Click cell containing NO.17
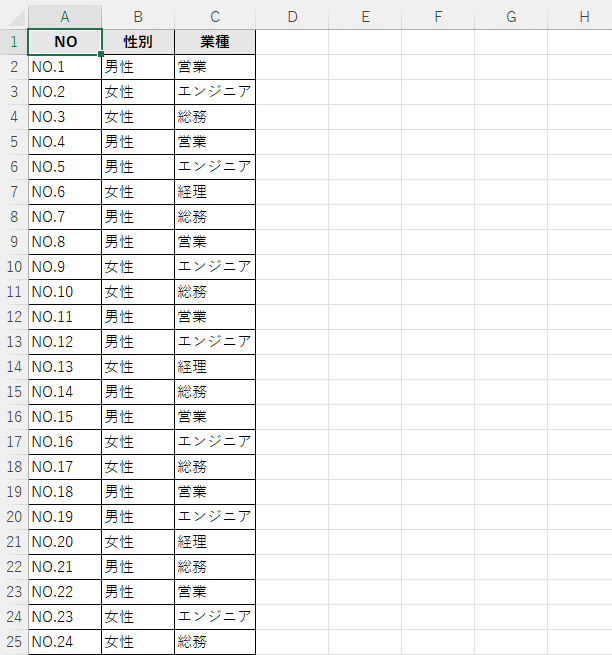This screenshot has width=612, height=655. pyautogui.click(x=65, y=467)
